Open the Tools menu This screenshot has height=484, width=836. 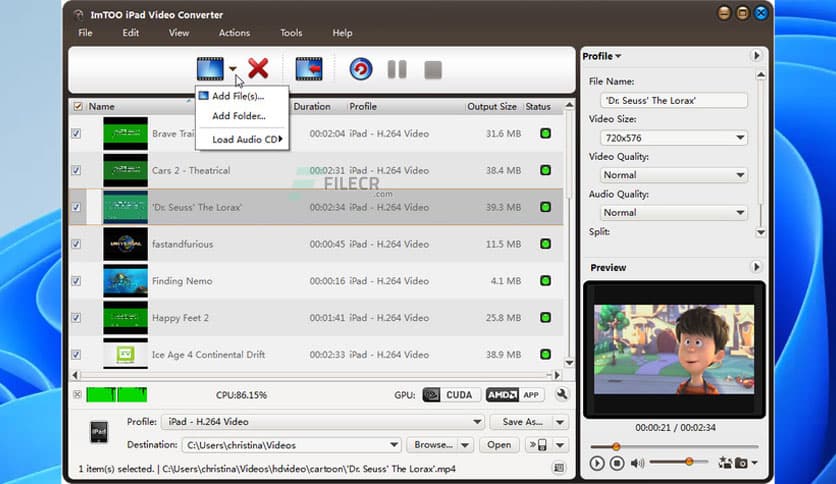[291, 33]
